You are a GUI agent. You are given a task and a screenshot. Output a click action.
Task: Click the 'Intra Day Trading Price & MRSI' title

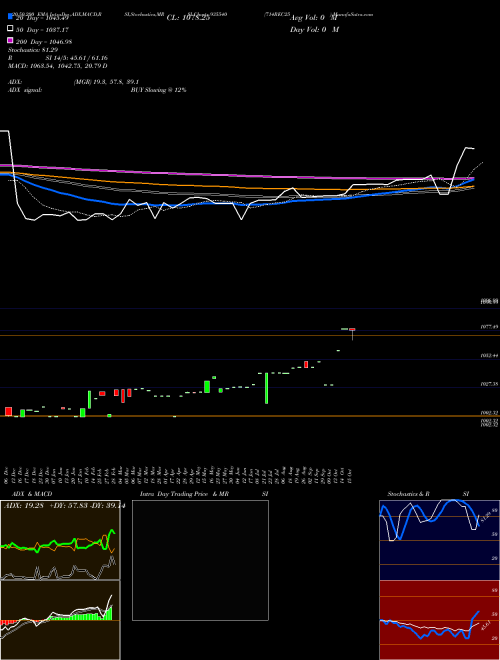click(x=204, y=494)
